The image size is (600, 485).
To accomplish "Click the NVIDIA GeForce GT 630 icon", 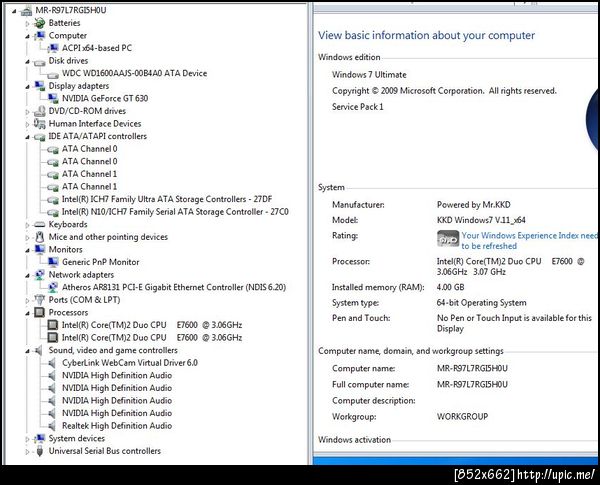I will click(53, 98).
